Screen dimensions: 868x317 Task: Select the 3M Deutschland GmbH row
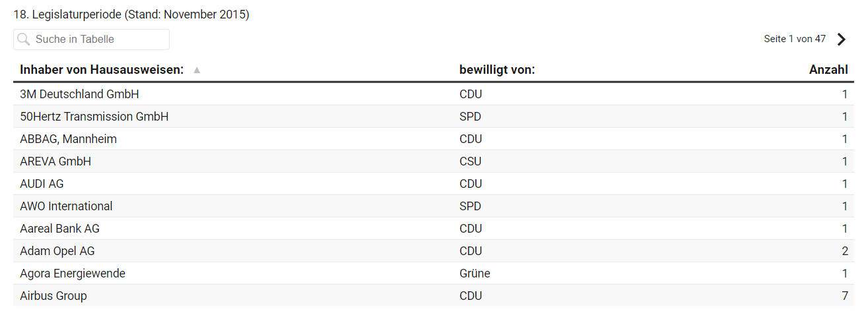point(79,94)
